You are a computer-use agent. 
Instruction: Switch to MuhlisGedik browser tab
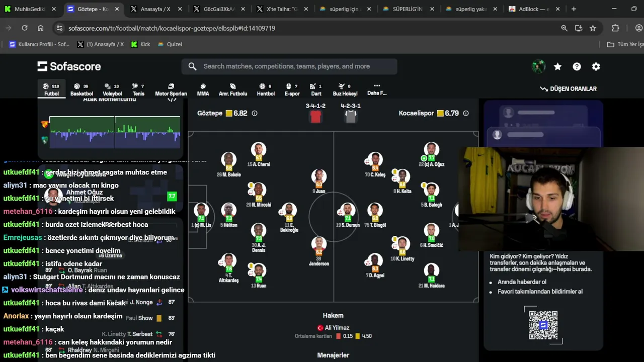pos(29,9)
